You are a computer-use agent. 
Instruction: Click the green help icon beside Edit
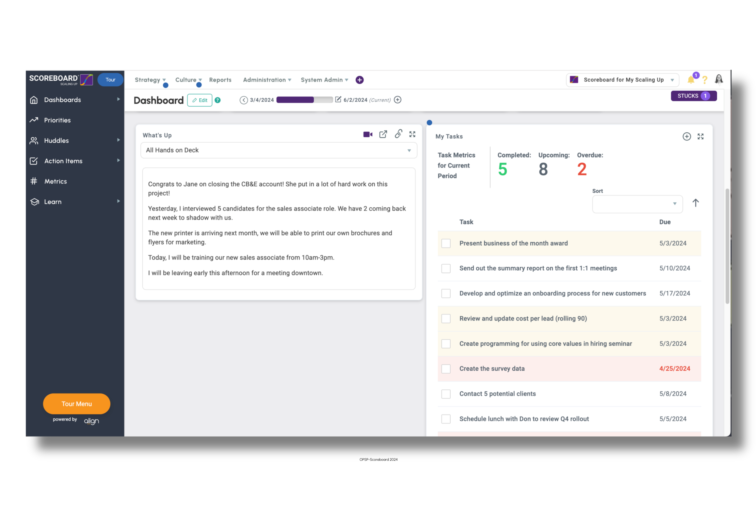(x=218, y=100)
